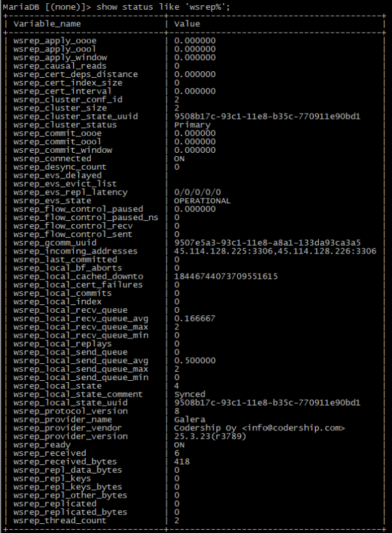Click the OPERATIONAL evs state value
This screenshot has width=392, height=533.
pyautogui.click(x=202, y=201)
